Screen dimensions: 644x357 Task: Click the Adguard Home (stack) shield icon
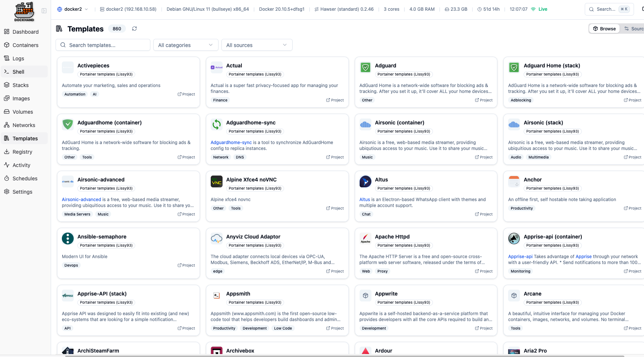pyautogui.click(x=514, y=67)
